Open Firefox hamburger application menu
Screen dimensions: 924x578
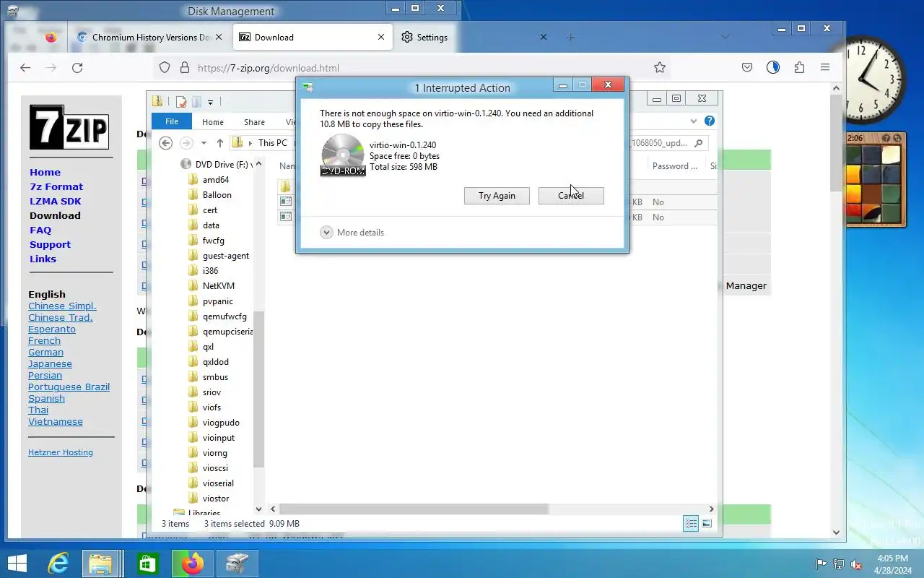pyautogui.click(x=825, y=68)
